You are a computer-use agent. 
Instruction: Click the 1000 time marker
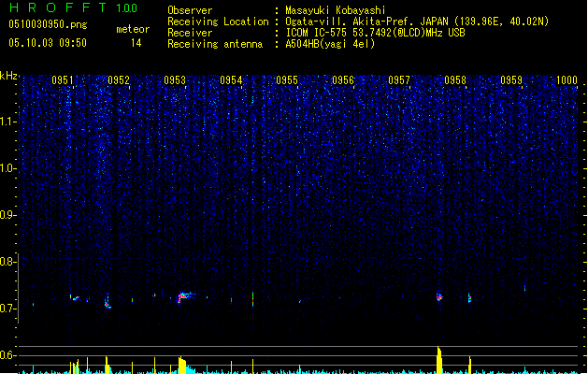pos(566,79)
